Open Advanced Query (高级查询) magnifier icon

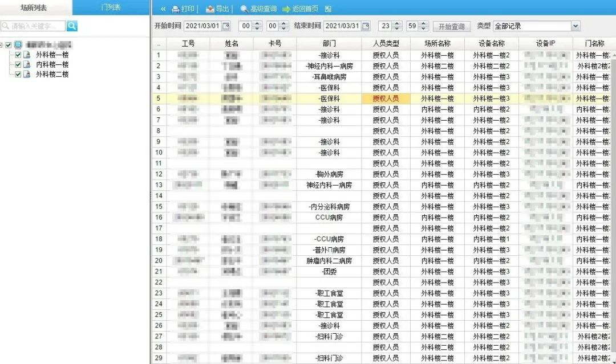(x=244, y=9)
